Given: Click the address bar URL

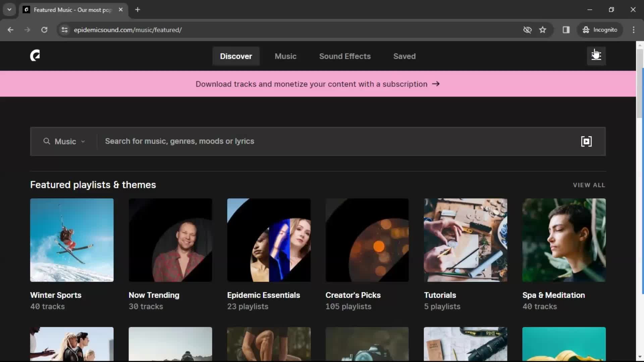Looking at the screenshot, I should point(128,30).
